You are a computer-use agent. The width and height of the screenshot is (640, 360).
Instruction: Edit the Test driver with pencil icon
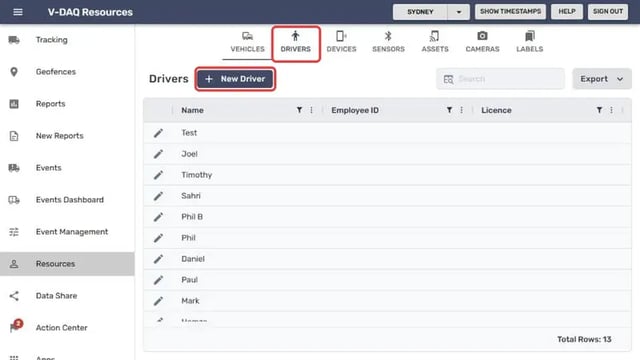pyautogui.click(x=158, y=133)
